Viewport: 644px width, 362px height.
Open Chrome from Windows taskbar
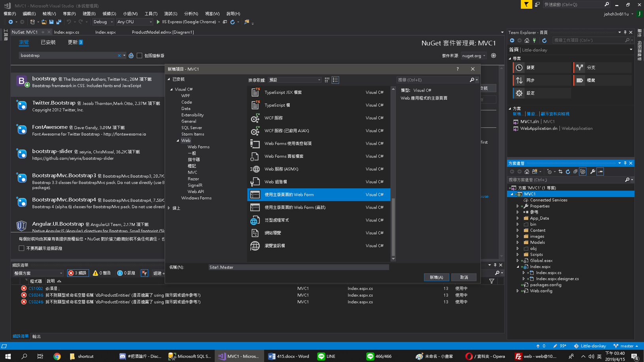[x=57, y=356]
